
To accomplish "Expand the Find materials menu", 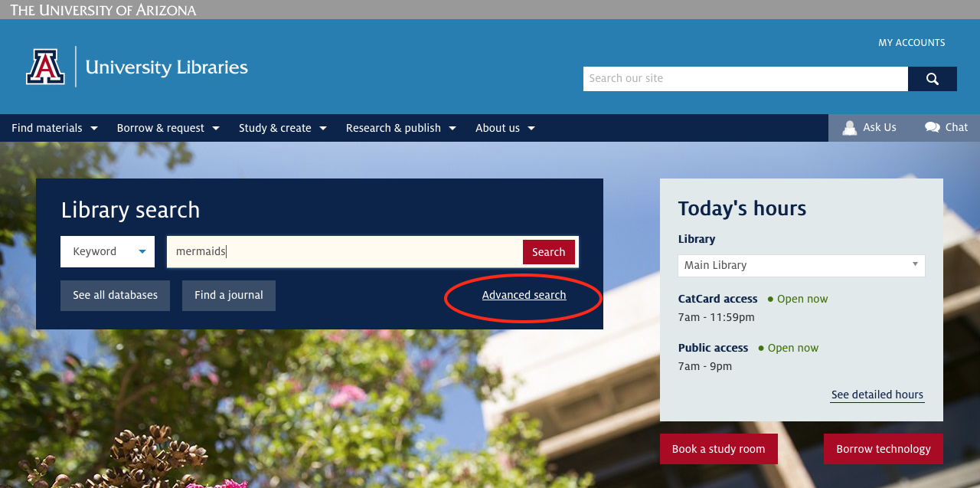I will [54, 128].
